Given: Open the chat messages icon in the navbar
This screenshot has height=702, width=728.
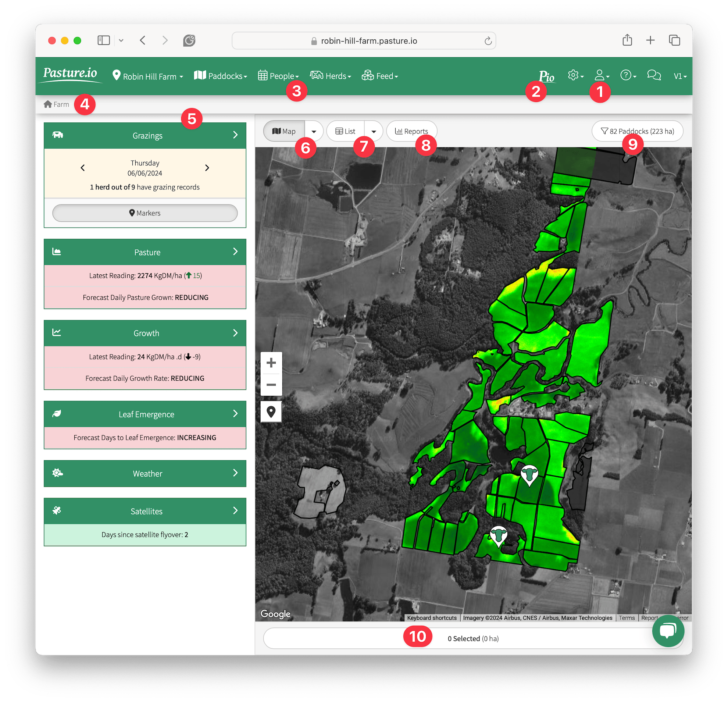Looking at the screenshot, I should [x=654, y=75].
